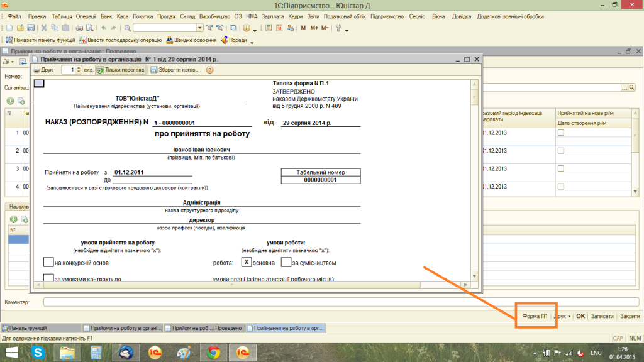Switch to Прийоми на роботу в органі... tab
Screen dimensions: 644x362
tap(123, 328)
